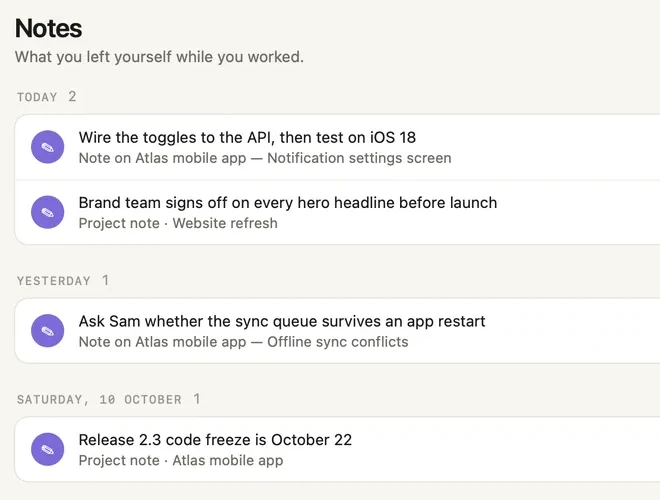Click the count 2 next to TODAY
660x500 pixels.
(72, 97)
